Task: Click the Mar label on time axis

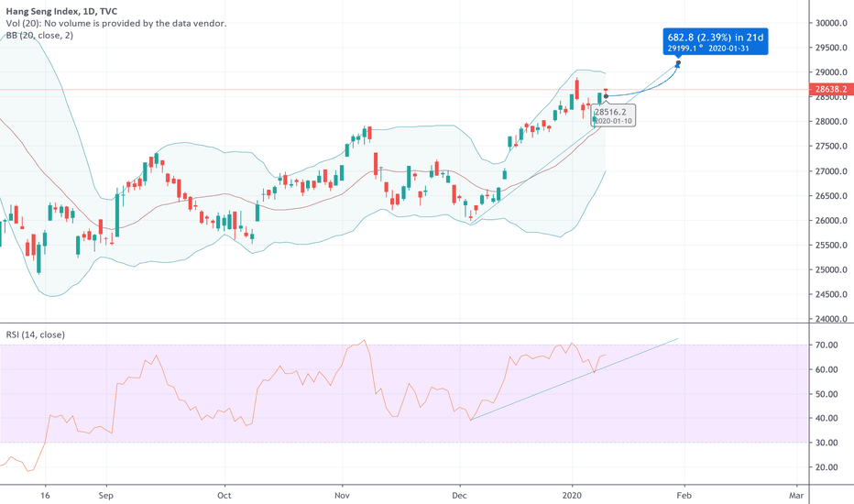Action: 796,495
